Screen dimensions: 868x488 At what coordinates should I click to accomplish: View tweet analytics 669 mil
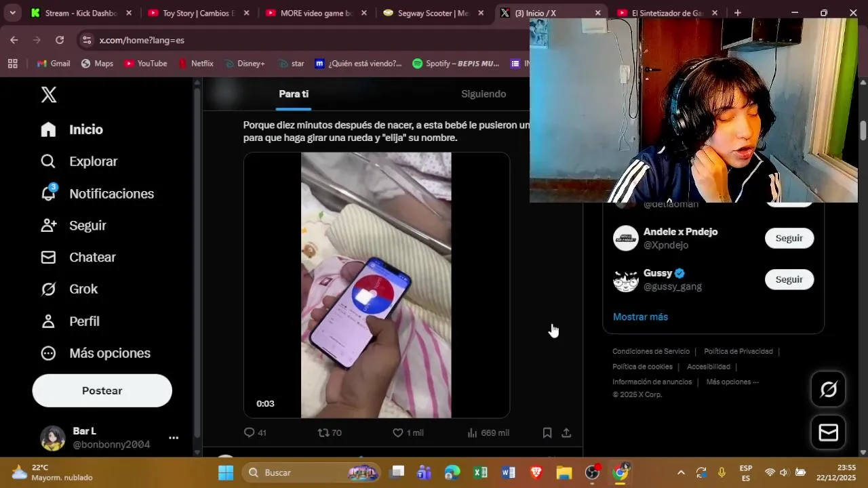point(488,432)
